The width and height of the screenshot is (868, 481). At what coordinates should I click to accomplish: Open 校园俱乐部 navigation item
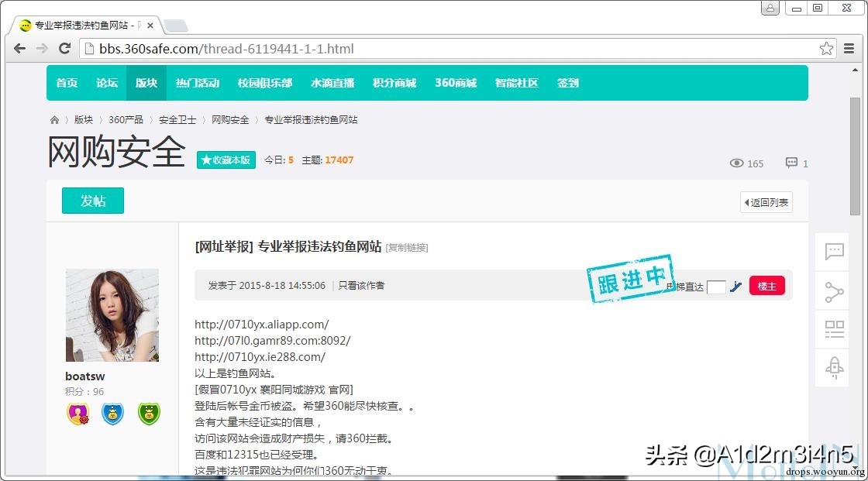point(264,83)
